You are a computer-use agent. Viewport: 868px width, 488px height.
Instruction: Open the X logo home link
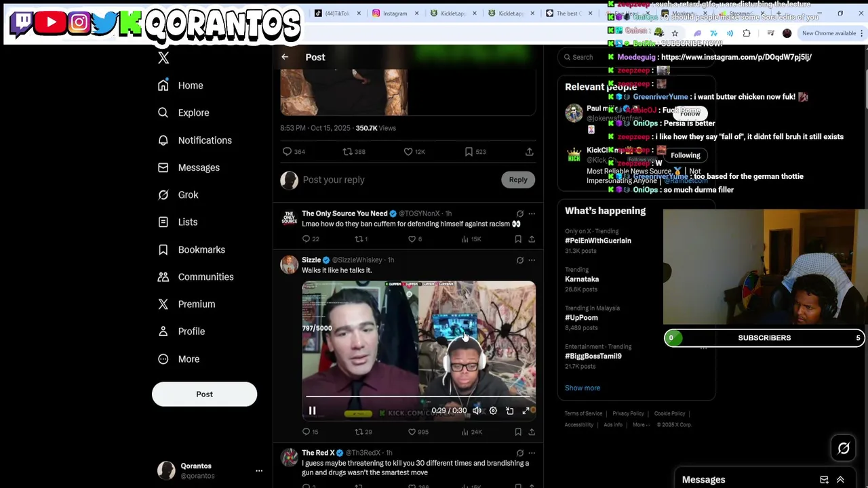coord(163,58)
